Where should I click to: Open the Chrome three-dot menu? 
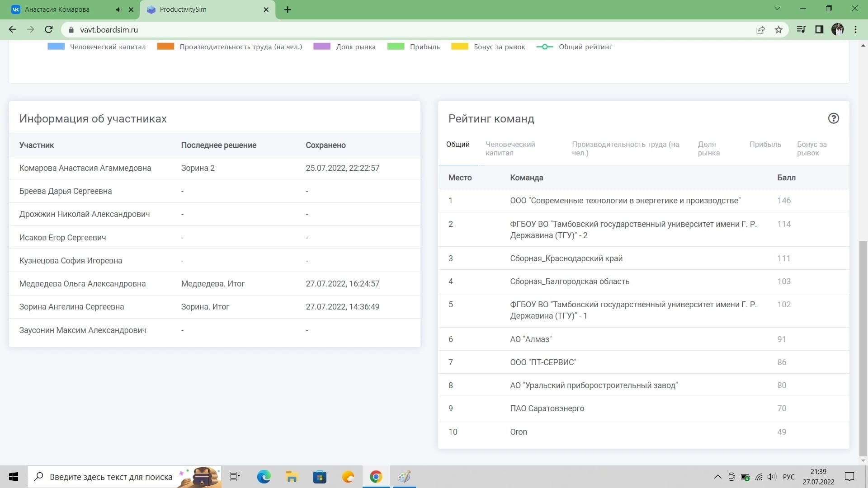tap(855, 30)
